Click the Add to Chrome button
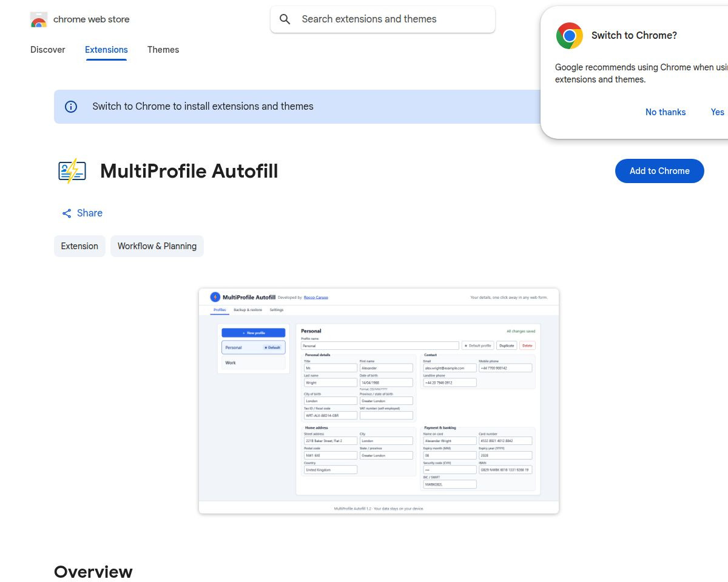 [659, 171]
